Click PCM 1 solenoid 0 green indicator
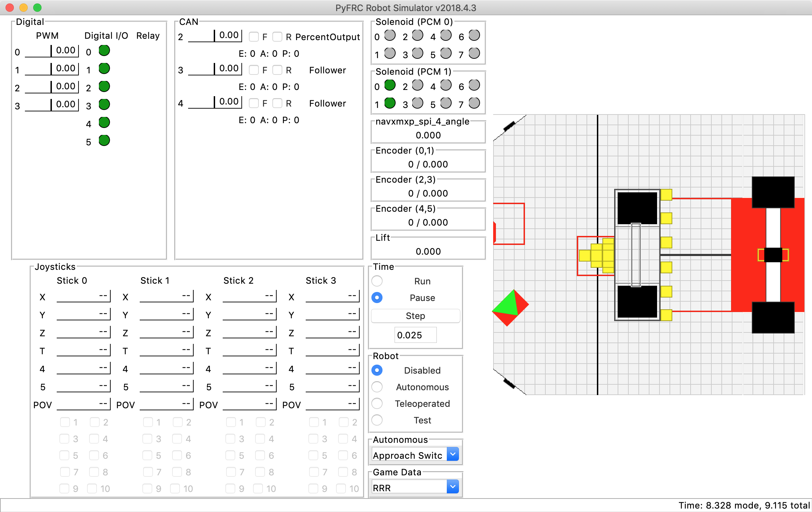 (x=390, y=85)
